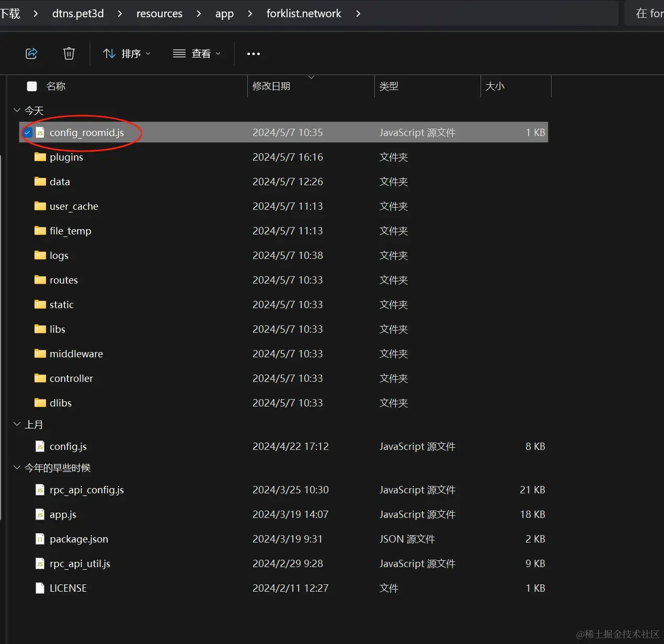664x644 pixels.
Task: Click the dlibs folder icon
Action: click(x=40, y=403)
